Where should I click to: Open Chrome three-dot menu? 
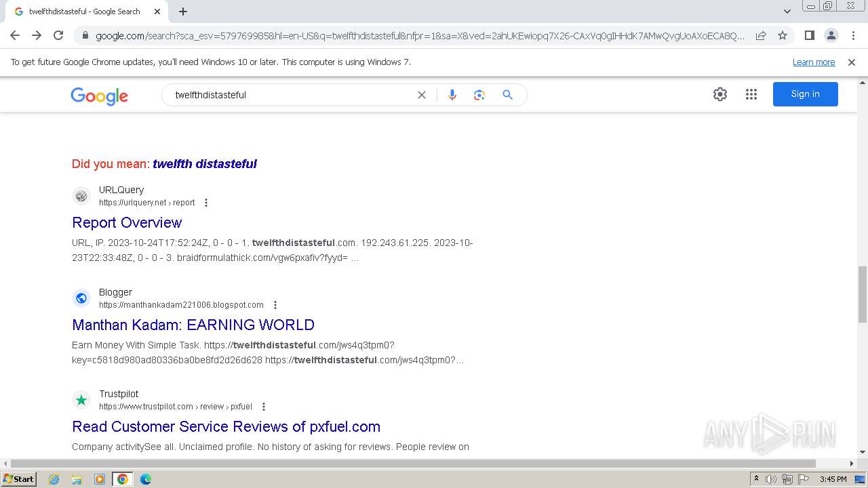pyautogui.click(x=853, y=35)
